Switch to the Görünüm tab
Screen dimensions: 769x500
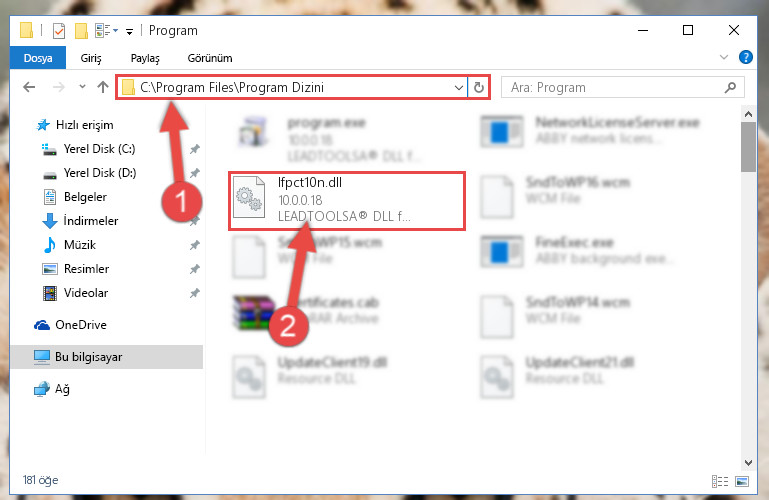coord(210,58)
